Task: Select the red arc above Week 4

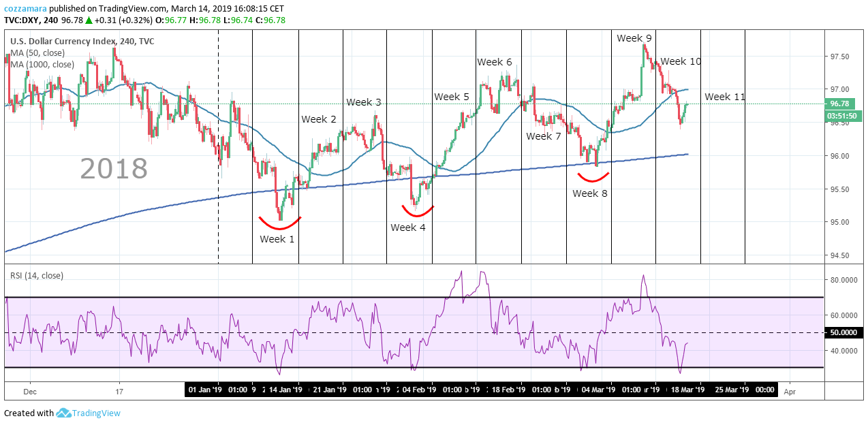Action: coord(417,211)
